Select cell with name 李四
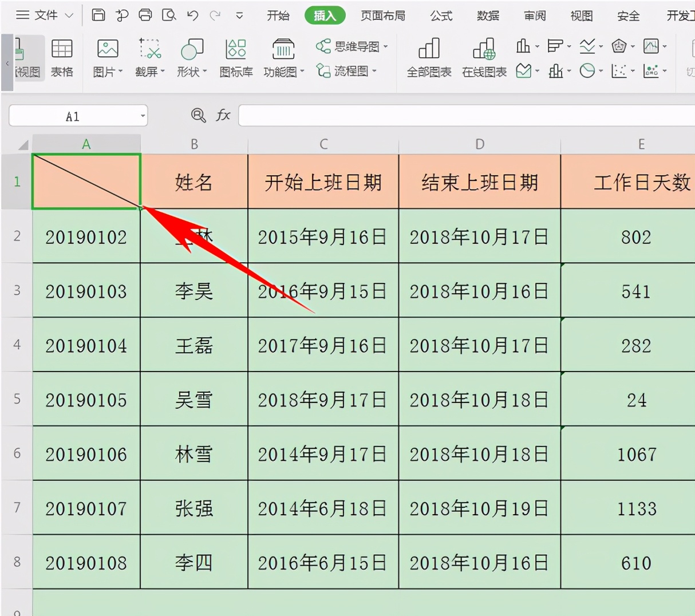The height and width of the screenshot is (616, 695). pyautogui.click(x=194, y=562)
